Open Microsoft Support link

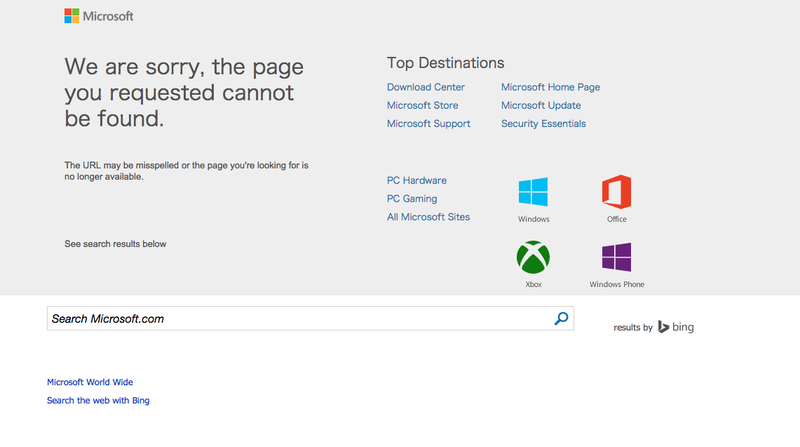tap(429, 124)
